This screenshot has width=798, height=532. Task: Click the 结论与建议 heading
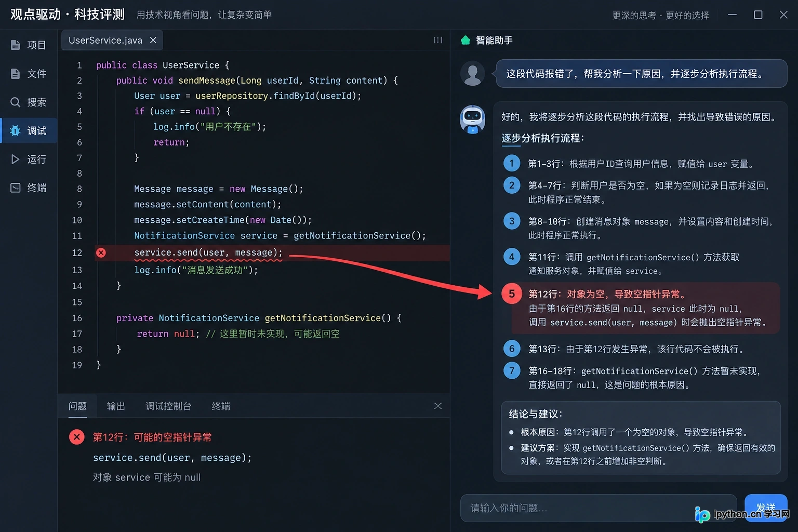tap(536, 414)
